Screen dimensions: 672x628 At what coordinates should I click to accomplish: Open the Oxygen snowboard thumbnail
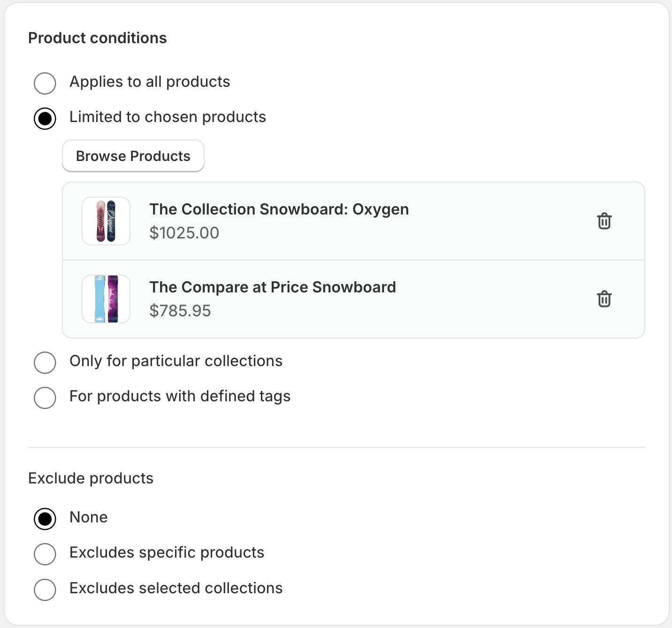click(106, 221)
